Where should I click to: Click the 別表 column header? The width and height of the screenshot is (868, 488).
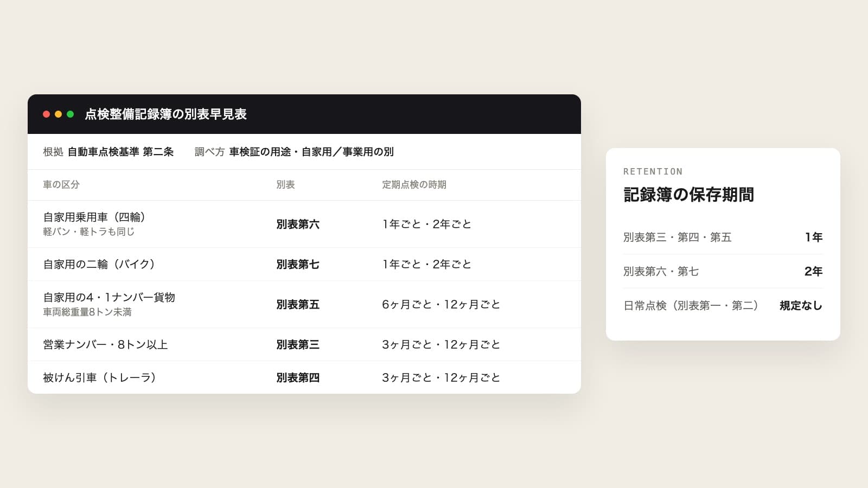[285, 185]
